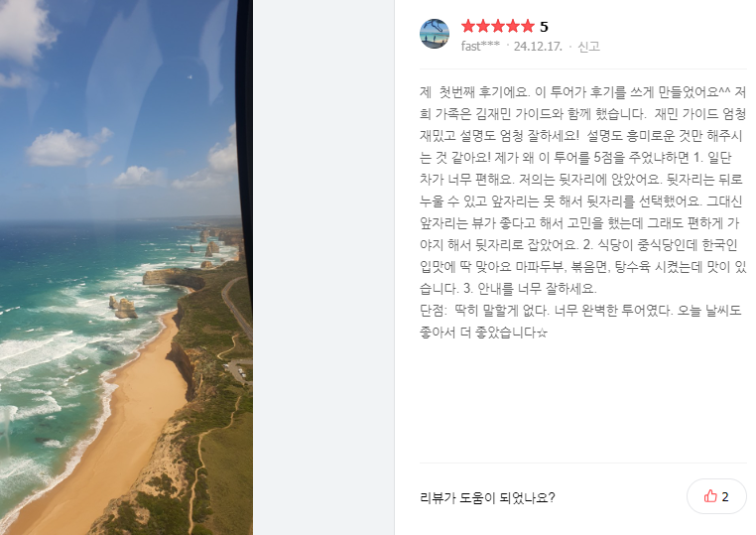Report this review via 신고 link
Image resolution: width=756 pixels, height=535 pixels.
pyautogui.click(x=588, y=47)
